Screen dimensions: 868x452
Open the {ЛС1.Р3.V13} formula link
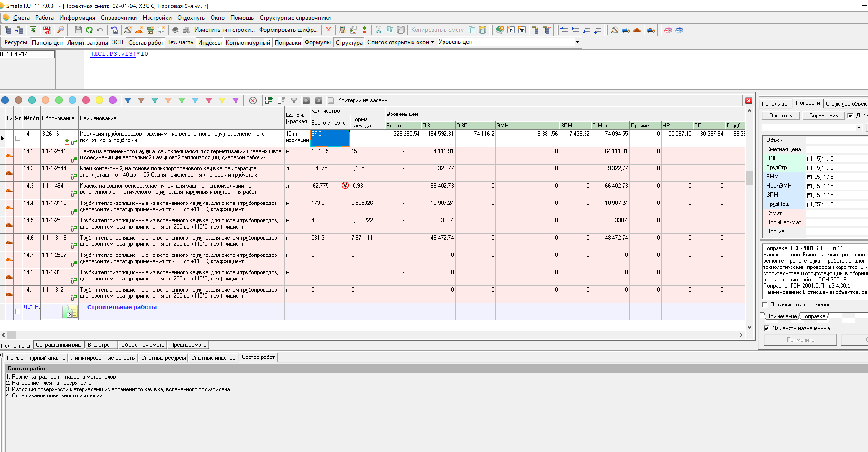[x=113, y=54]
